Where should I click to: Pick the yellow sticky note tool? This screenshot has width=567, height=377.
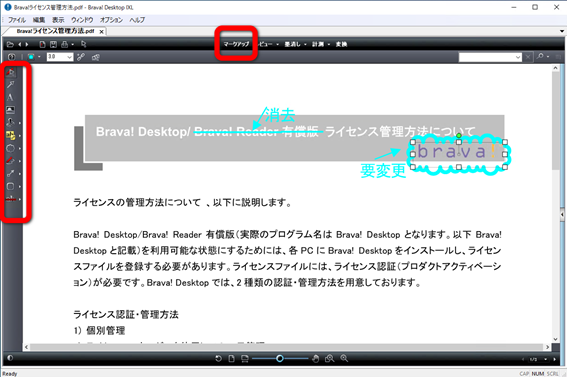(x=10, y=136)
